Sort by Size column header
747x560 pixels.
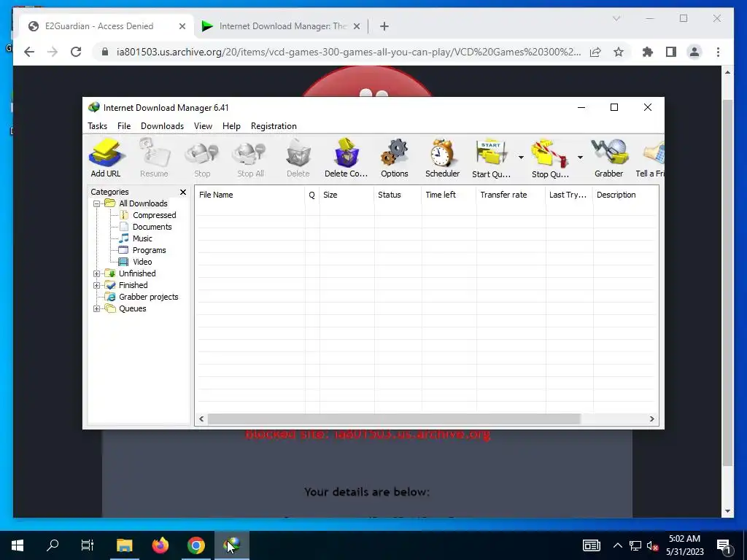click(347, 195)
